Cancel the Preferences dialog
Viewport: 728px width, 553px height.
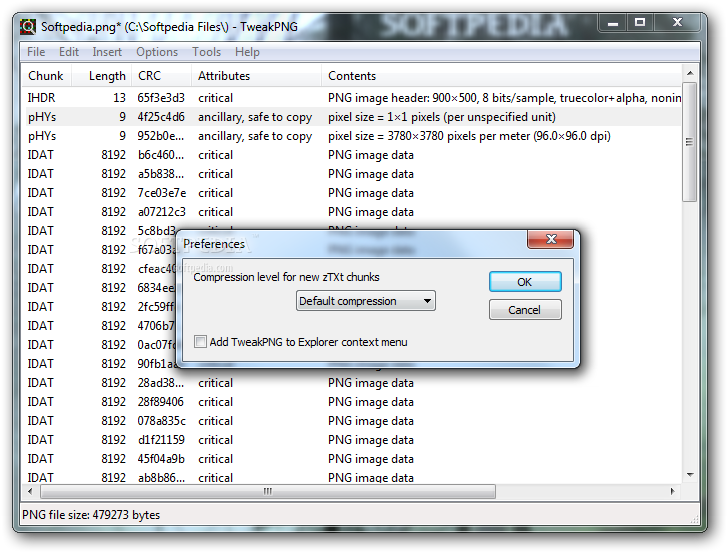[x=525, y=310]
